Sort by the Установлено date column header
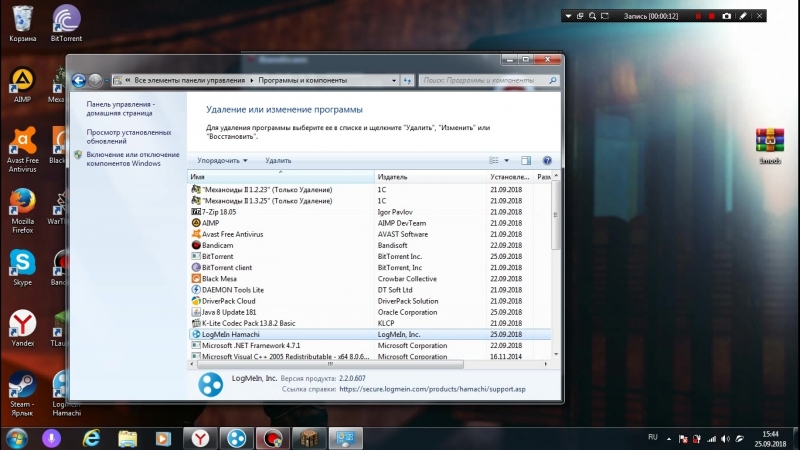Screen dimensions: 800x450 click(x=510, y=177)
